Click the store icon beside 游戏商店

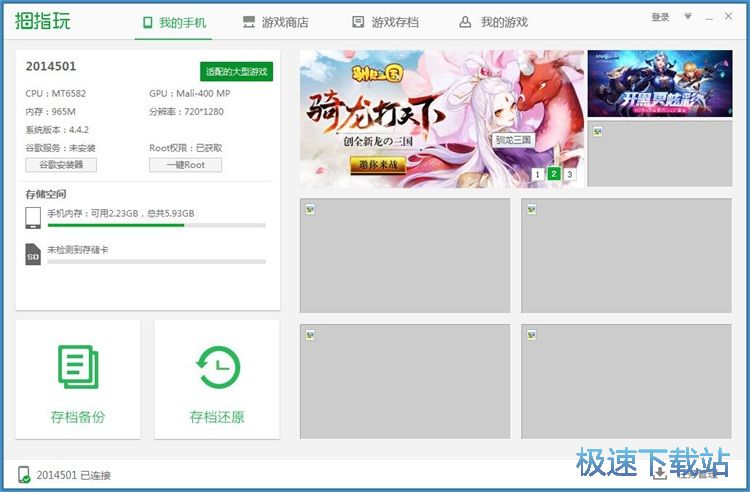pyautogui.click(x=249, y=22)
